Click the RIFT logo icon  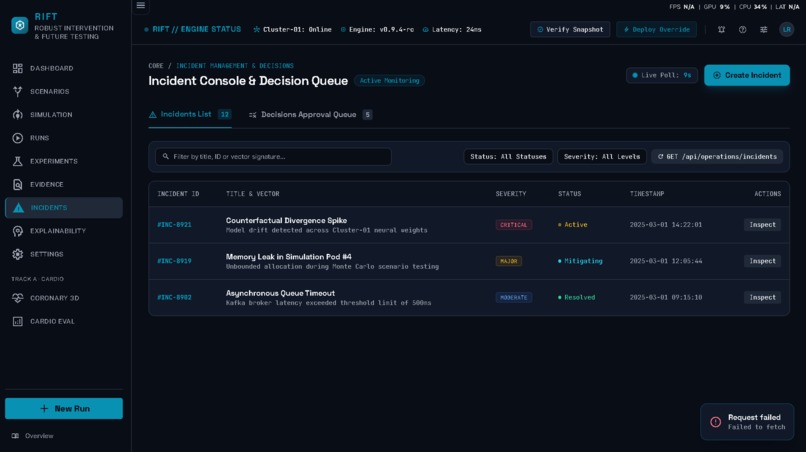point(20,25)
